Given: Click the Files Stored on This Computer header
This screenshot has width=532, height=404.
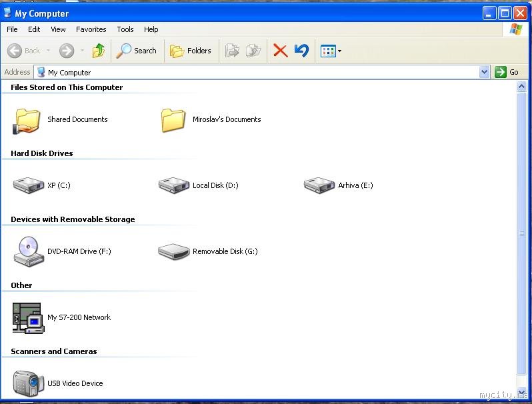Looking at the screenshot, I should click(x=67, y=87).
